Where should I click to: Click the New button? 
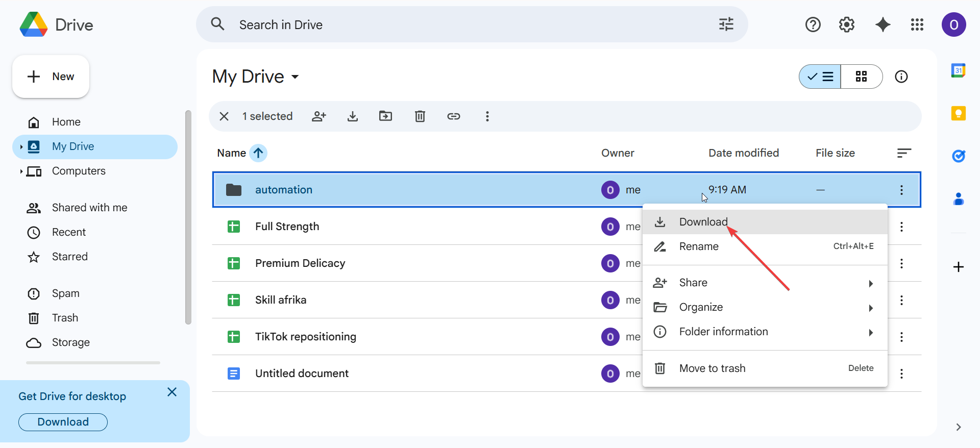click(51, 77)
